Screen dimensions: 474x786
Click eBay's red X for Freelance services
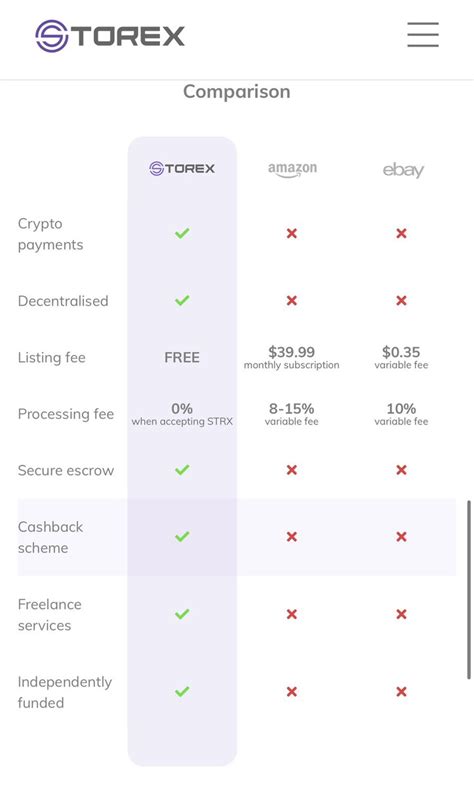click(401, 614)
